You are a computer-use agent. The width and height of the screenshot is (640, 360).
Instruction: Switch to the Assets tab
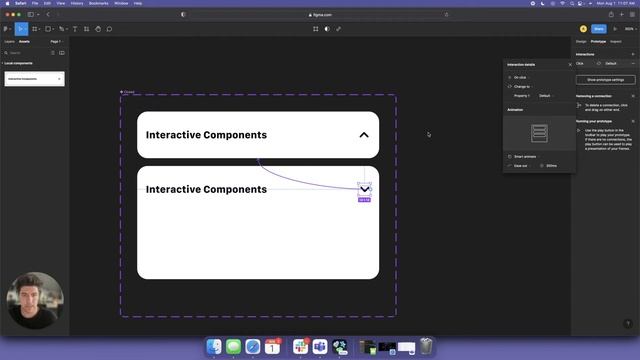click(x=24, y=42)
